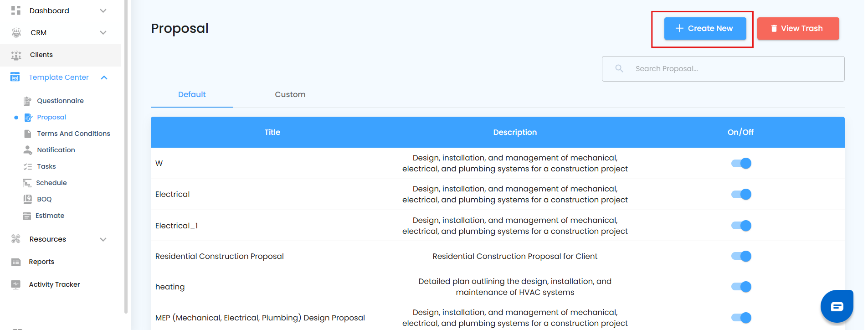The width and height of the screenshot is (868, 330).
Task: Click the Questionnaire icon in sidebar
Action: [x=27, y=101]
